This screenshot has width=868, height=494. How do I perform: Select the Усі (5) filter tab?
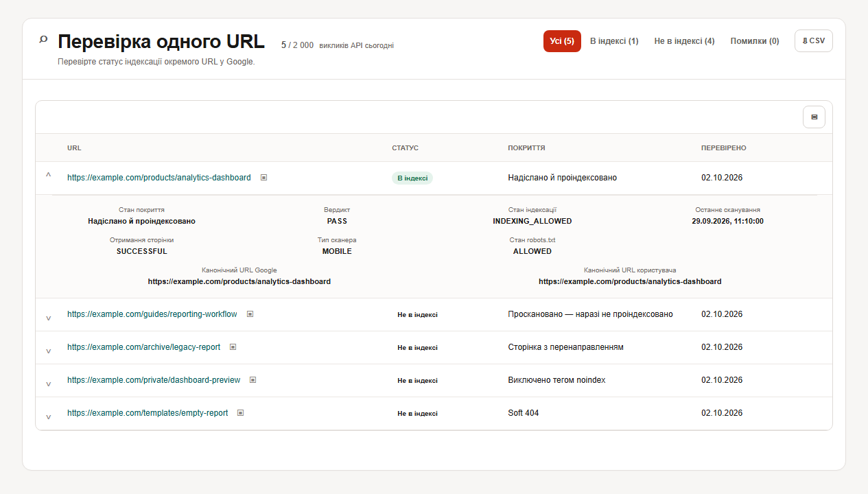tap(562, 41)
